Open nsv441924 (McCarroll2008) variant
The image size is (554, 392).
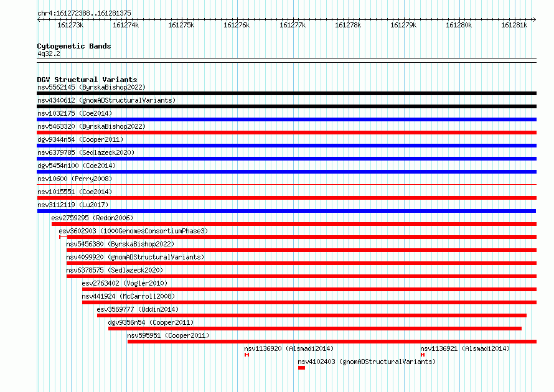(128, 296)
